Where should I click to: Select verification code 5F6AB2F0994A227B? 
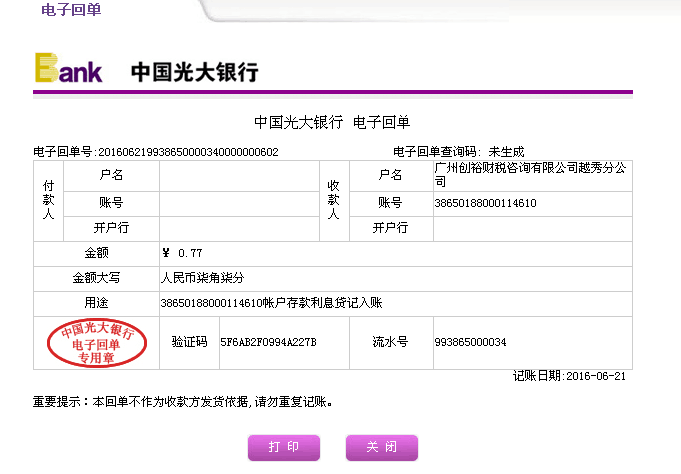268,342
